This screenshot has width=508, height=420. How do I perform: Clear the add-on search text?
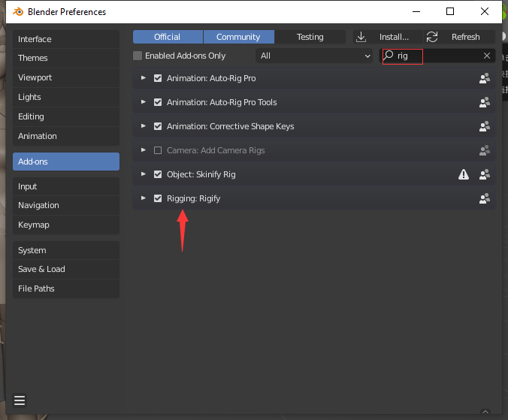tap(487, 56)
